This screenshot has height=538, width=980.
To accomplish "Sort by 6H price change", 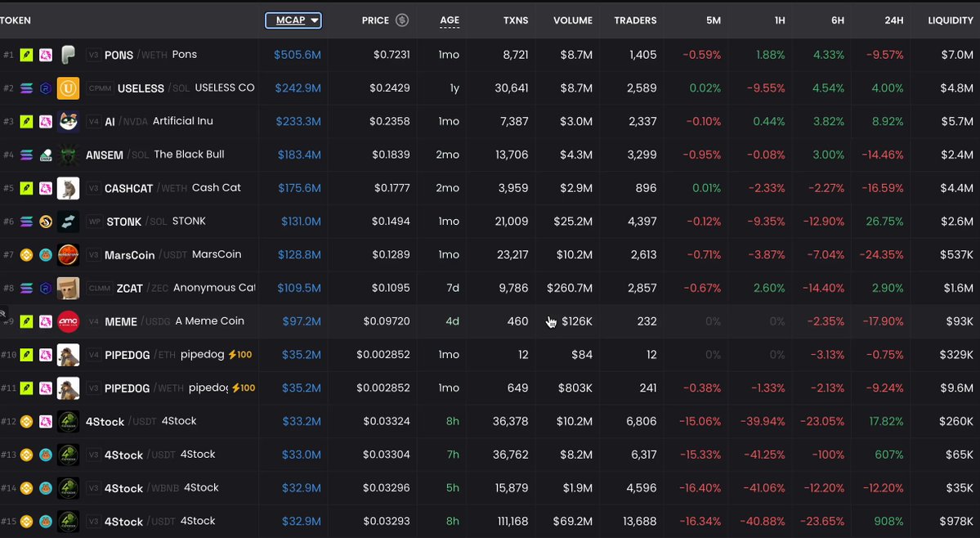I will pyautogui.click(x=838, y=20).
